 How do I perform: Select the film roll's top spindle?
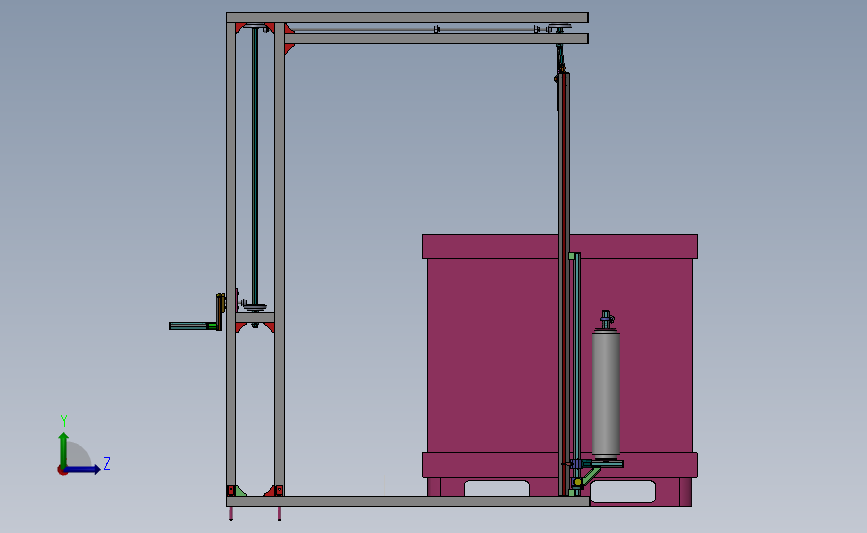point(606,320)
